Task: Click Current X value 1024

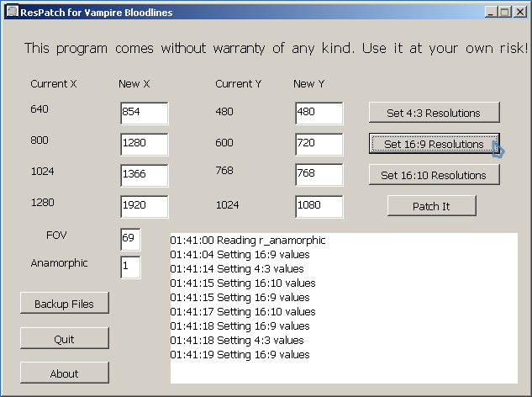Action: [42, 171]
